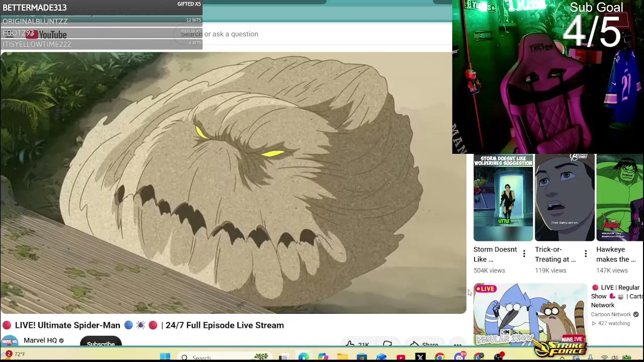
Task: Click the '427 watching' text
Action: point(613,323)
